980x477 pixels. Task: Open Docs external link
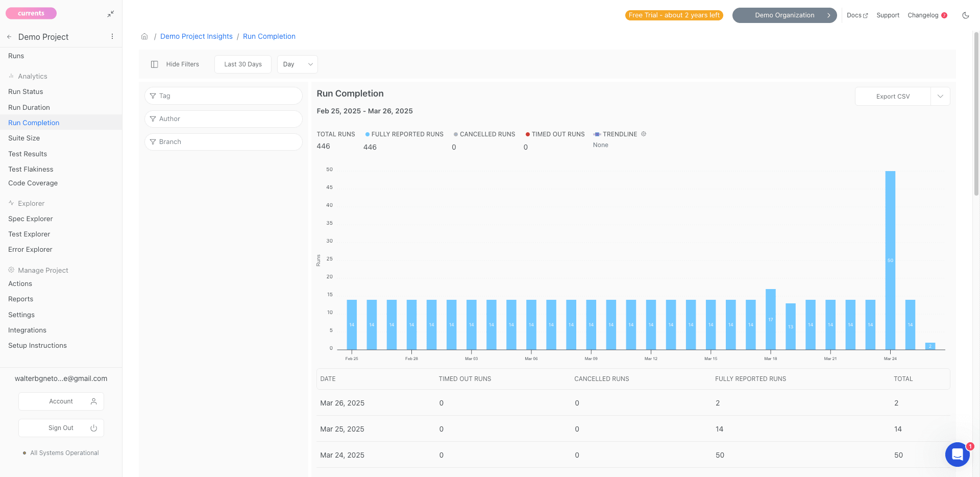pyautogui.click(x=857, y=15)
